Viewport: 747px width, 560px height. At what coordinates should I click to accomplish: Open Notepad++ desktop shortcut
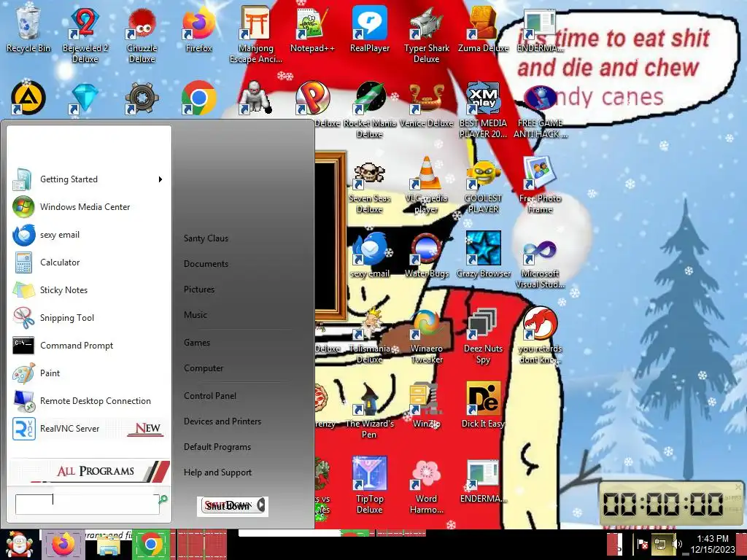coord(312,28)
